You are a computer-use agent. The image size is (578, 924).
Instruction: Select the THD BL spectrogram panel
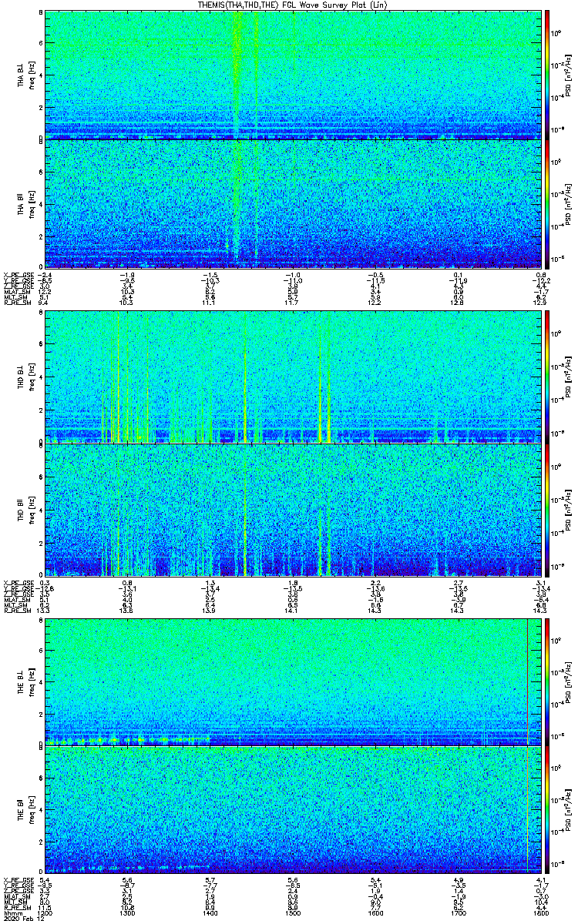point(293,377)
